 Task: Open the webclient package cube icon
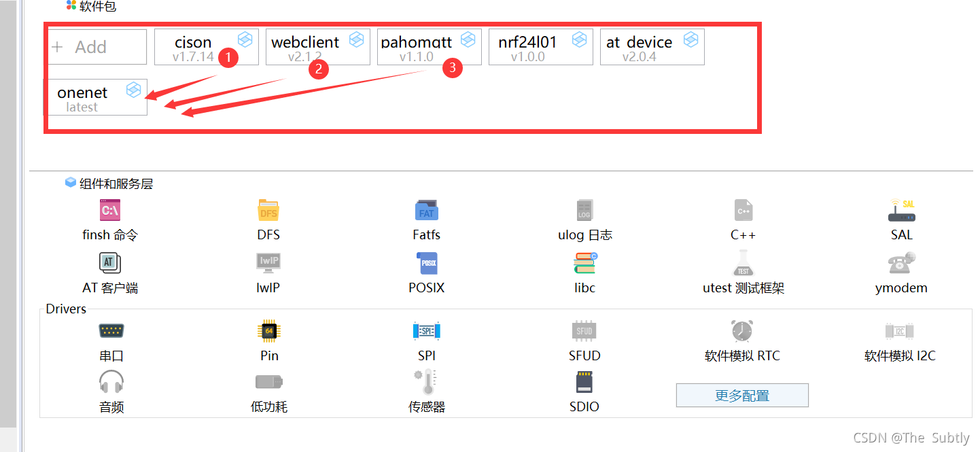pos(357,39)
